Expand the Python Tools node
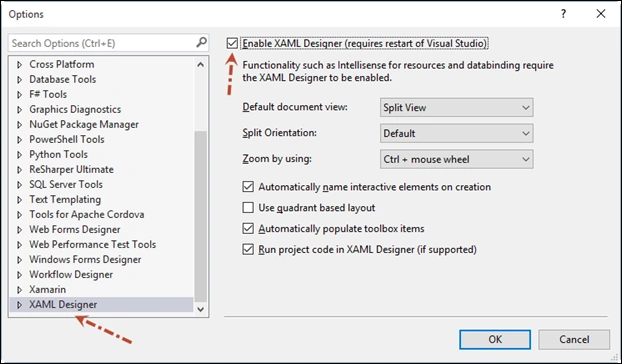 pyautogui.click(x=19, y=155)
